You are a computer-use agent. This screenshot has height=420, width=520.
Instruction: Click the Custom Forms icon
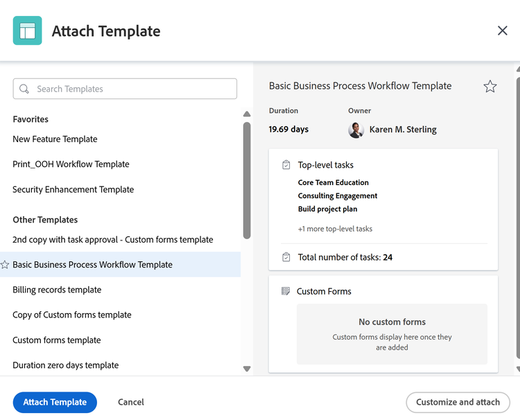285,291
